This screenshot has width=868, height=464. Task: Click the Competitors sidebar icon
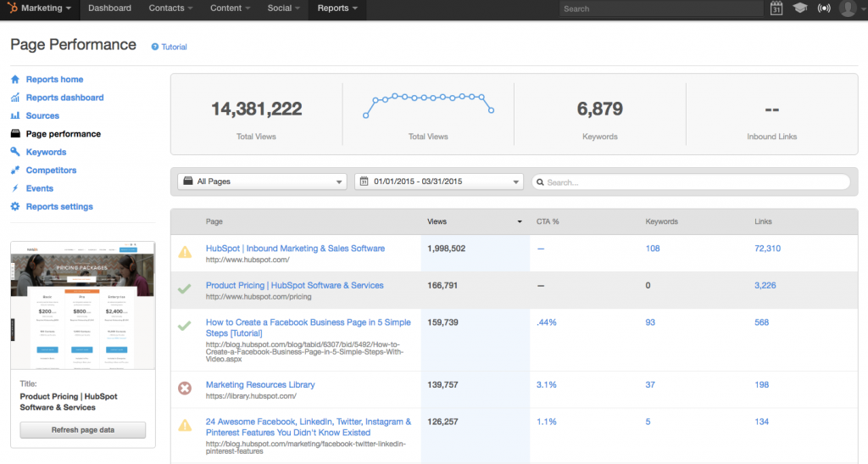(15, 170)
